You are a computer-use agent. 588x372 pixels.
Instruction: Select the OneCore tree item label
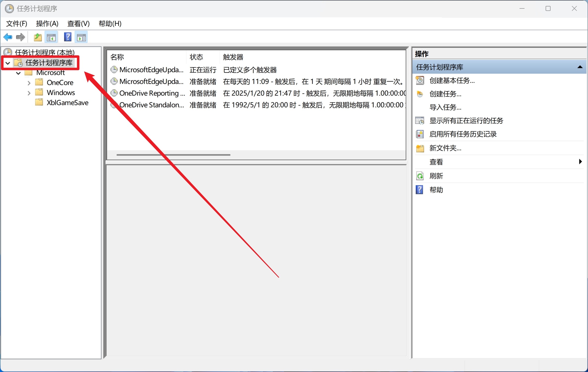click(60, 83)
